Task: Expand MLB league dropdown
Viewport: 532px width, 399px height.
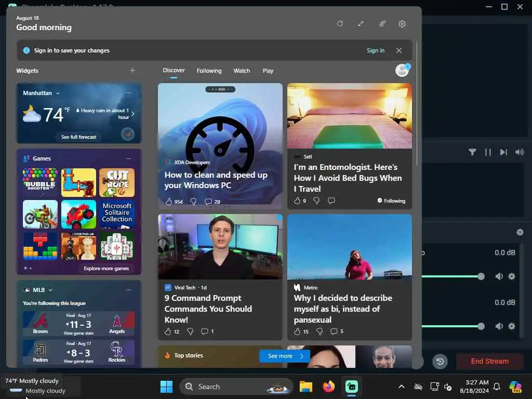Action: click(50, 290)
